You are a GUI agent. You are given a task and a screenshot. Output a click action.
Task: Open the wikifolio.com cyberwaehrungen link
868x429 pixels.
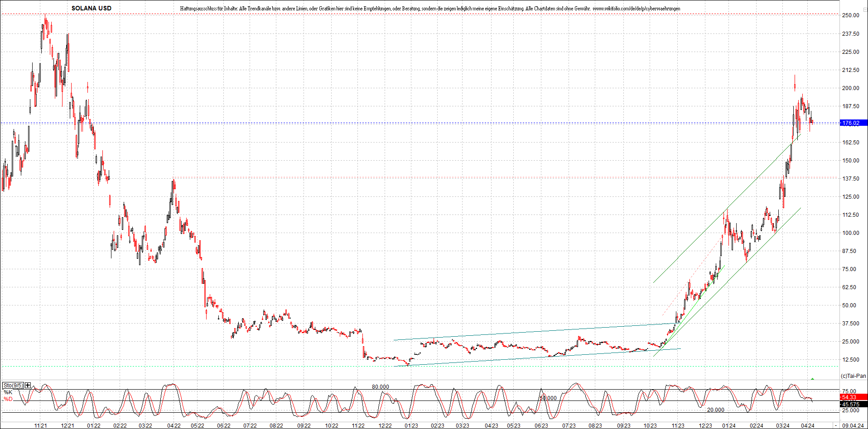click(x=636, y=9)
